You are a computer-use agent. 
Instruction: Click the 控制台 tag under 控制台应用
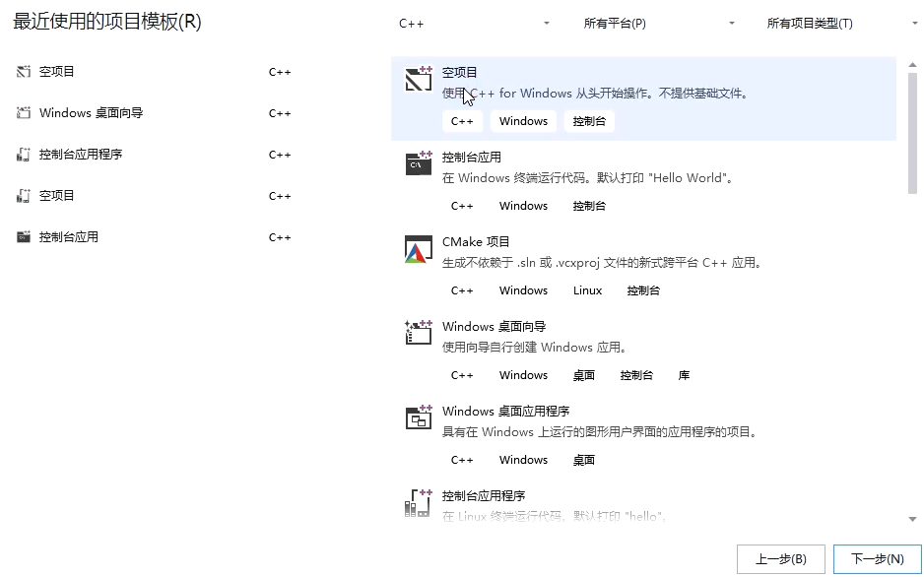click(x=589, y=206)
